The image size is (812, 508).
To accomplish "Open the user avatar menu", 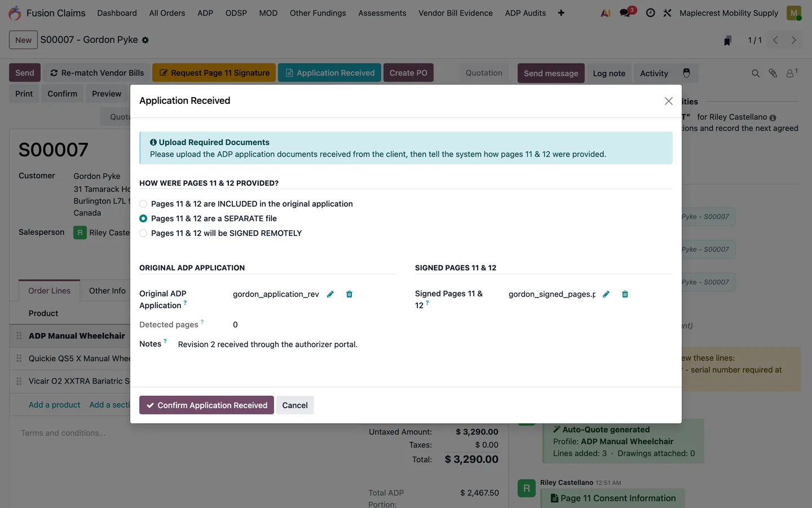I will (x=794, y=13).
